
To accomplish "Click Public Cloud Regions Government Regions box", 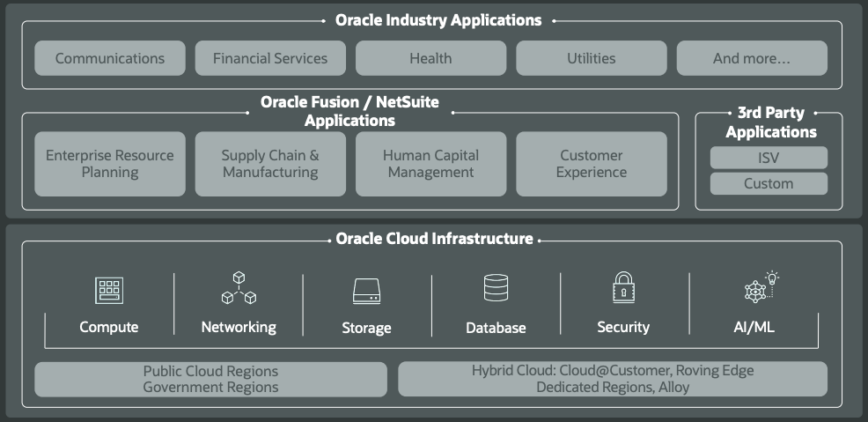I will [x=210, y=380].
